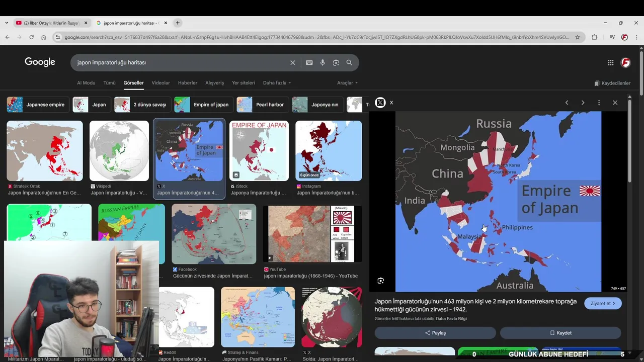Select the Empire of japan filter chip
Screen dimensions: 644x362
[204, 105]
